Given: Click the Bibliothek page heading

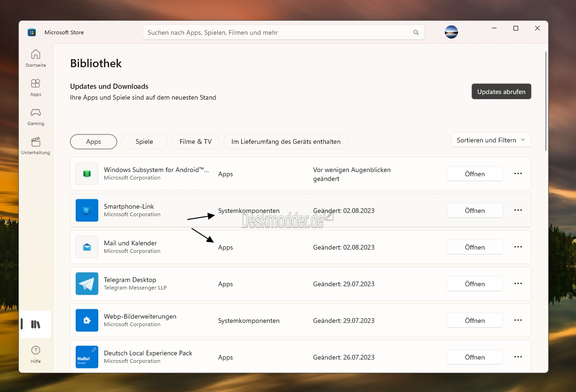Looking at the screenshot, I should pos(96,63).
